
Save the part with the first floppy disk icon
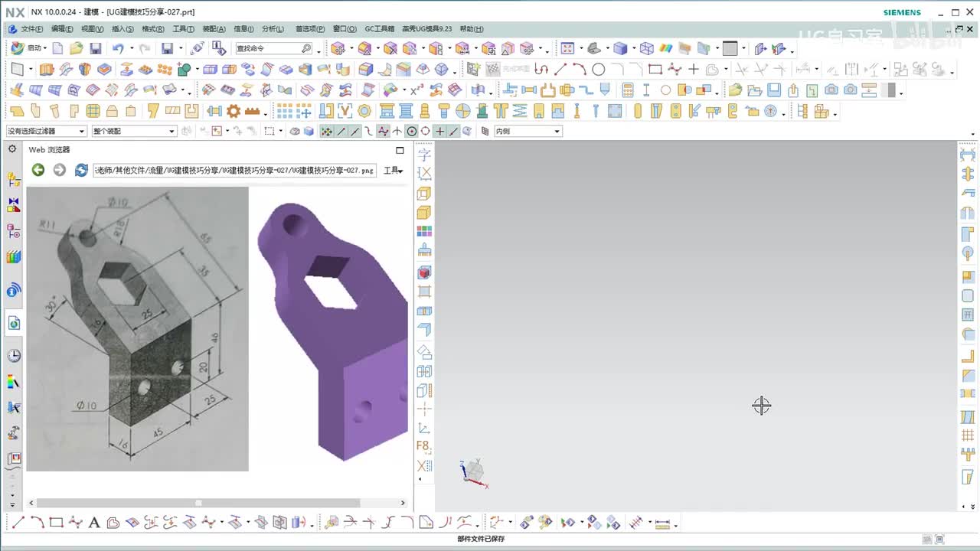click(96, 48)
